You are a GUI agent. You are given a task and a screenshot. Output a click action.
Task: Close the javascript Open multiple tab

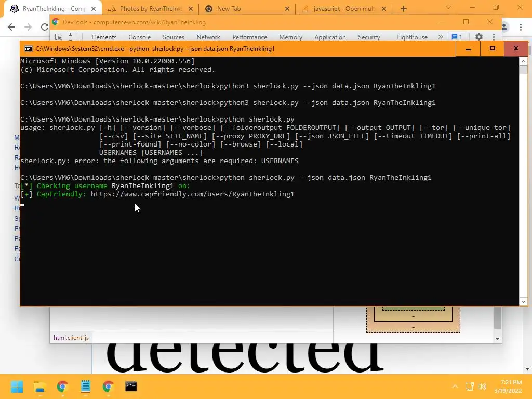[x=384, y=9]
